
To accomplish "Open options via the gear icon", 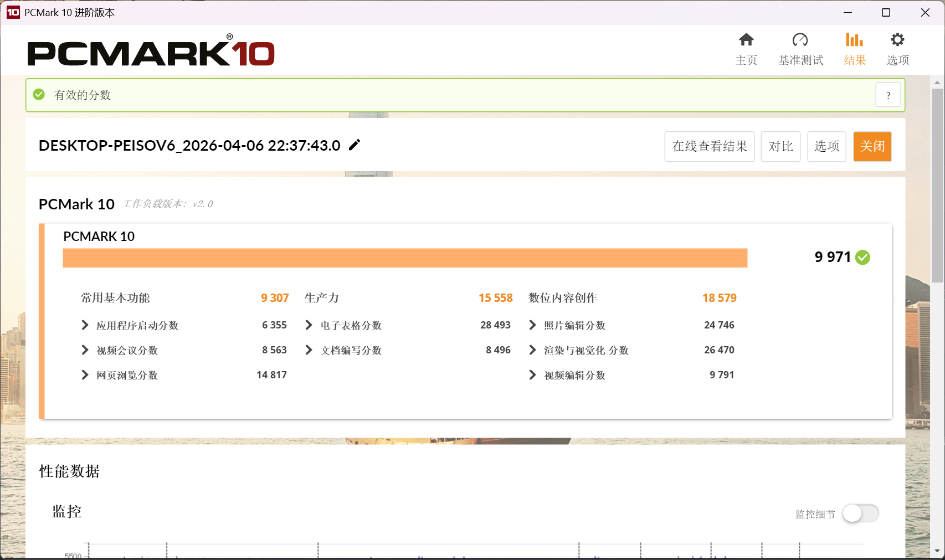I will tap(897, 39).
